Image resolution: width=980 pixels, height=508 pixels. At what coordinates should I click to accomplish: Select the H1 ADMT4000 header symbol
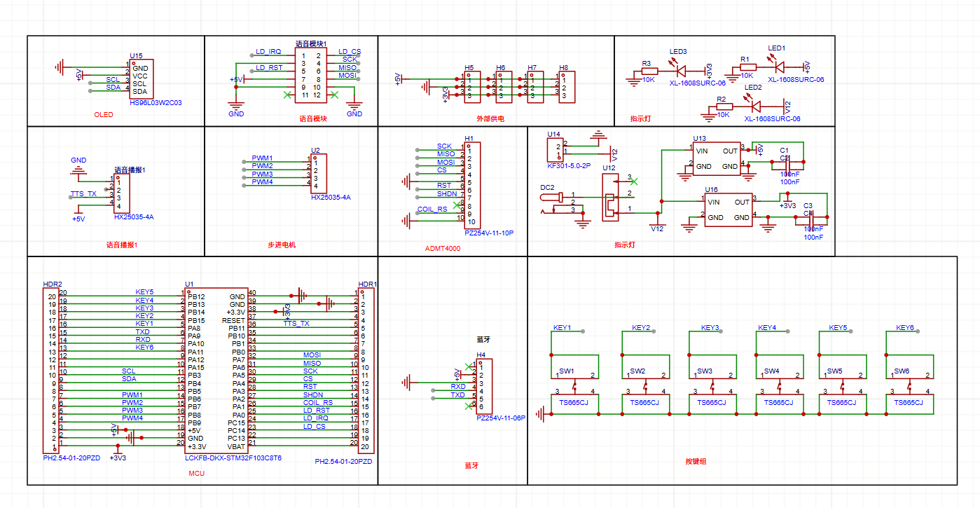coord(473,185)
